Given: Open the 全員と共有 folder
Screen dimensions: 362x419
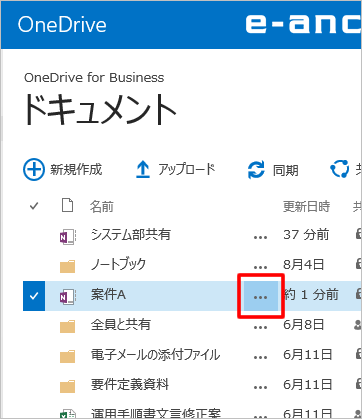Looking at the screenshot, I should (121, 324).
